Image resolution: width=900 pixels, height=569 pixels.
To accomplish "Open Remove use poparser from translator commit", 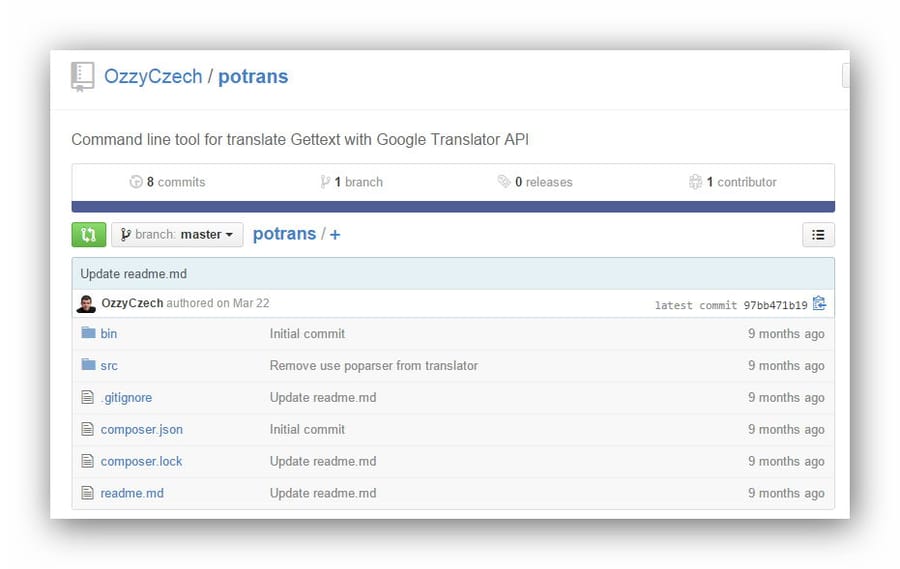I will [x=374, y=366].
